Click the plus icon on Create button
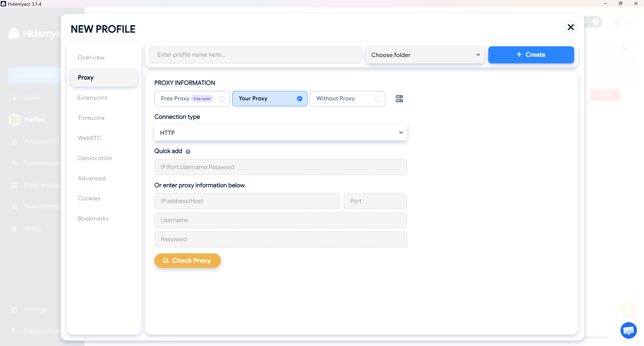Viewport: 644px width, 346px height. coord(519,55)
